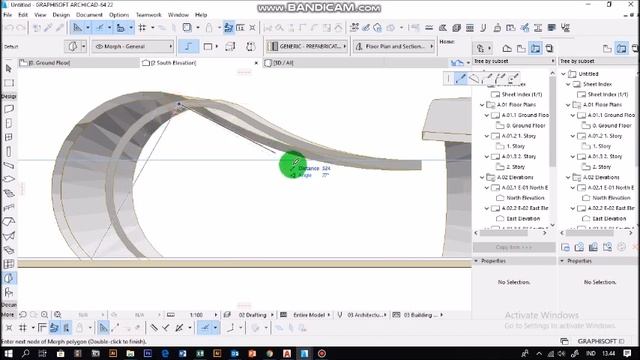Click the greyed Copy Item button
The width and height of the screenshot is (640, 360).
(514, 247)
